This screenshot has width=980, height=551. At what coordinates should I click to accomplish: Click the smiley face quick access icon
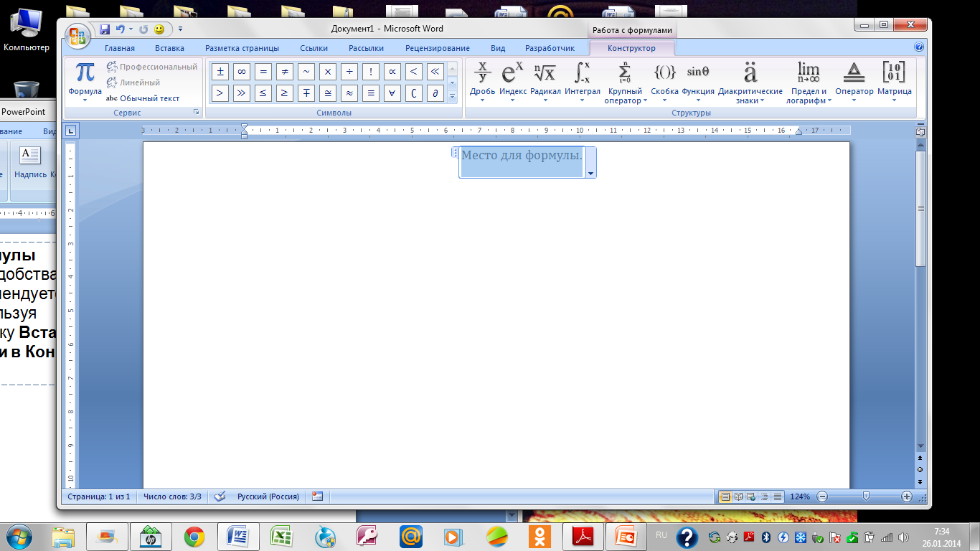click(x=159, y=29)
